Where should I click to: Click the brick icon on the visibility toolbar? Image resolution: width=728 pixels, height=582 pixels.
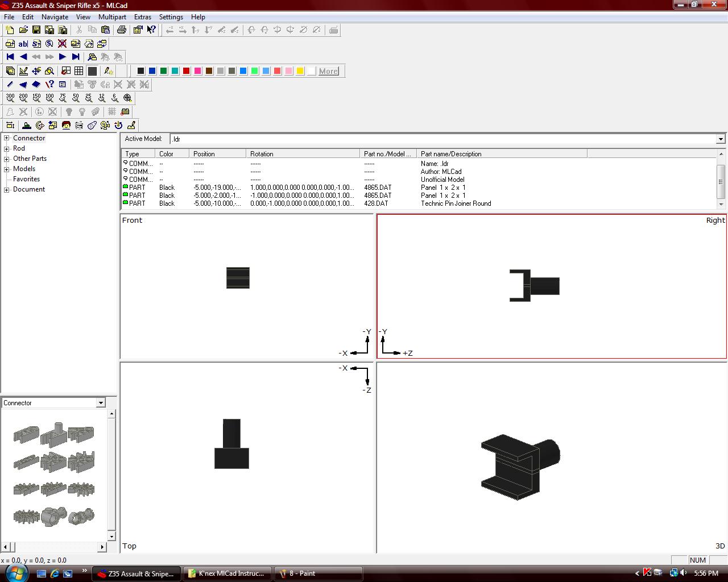[x=125, y=112]
